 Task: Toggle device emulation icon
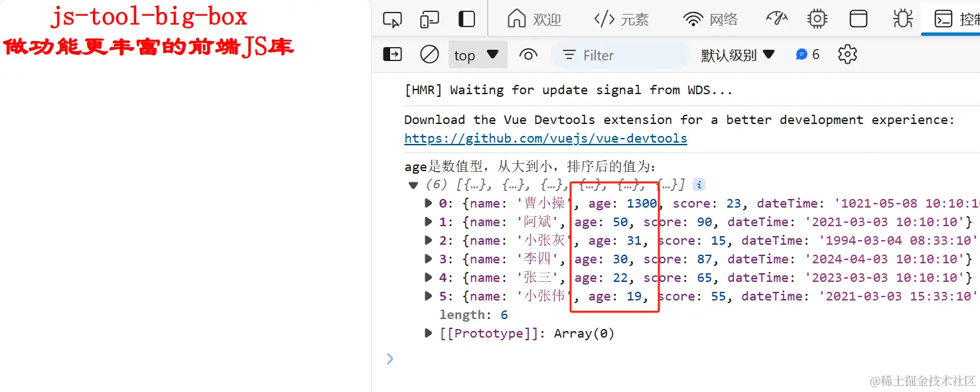(429, 19)
